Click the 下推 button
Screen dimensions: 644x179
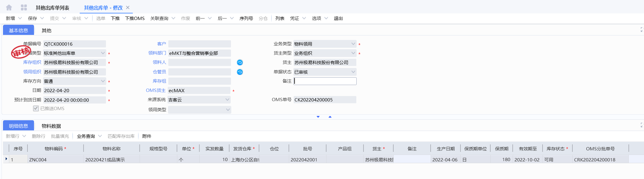pos(115,18)
